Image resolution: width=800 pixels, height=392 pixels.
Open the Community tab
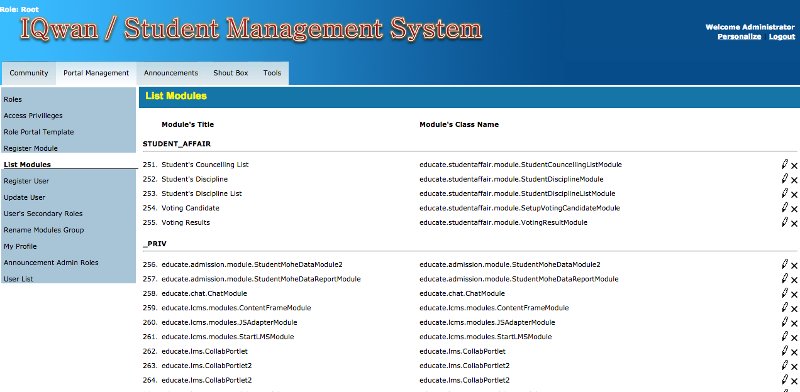click(29, 73)
